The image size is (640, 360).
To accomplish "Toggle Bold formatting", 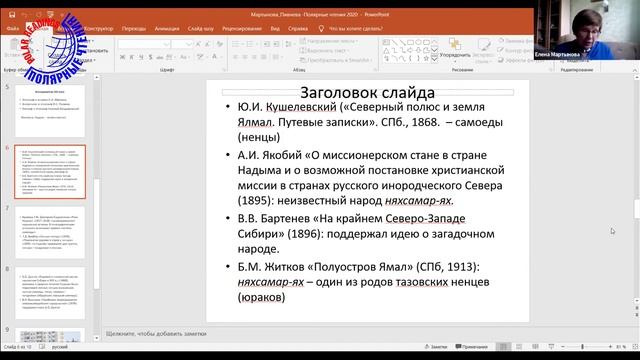I will [x=122, y=57].
